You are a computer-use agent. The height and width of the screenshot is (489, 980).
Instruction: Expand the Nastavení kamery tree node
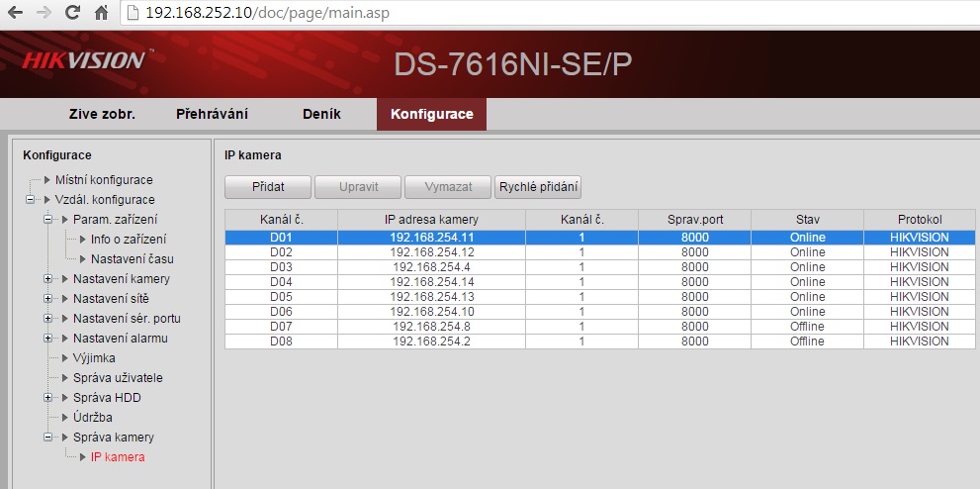click(47, 279)
